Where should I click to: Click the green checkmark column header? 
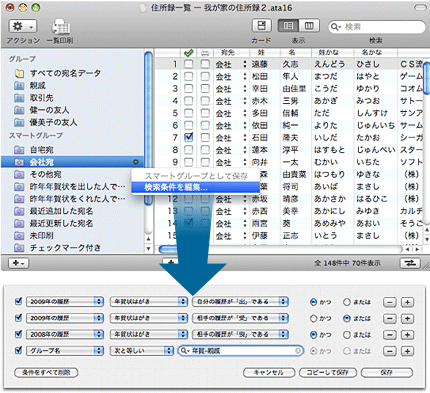pos(188,53)
